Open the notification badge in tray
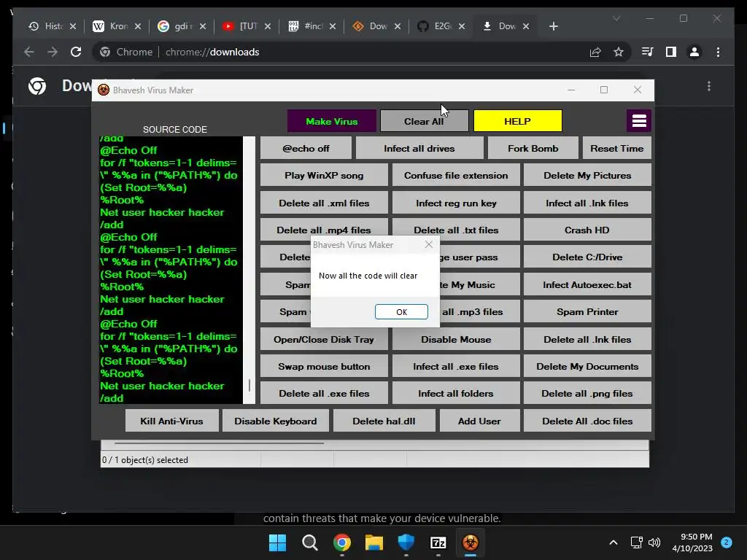The image size is (747, 560). pos(726,542)
